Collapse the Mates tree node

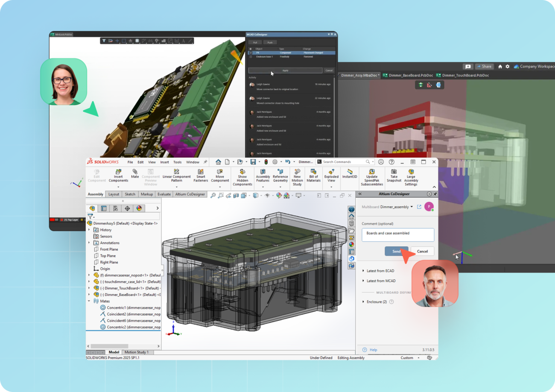[89, 301]
